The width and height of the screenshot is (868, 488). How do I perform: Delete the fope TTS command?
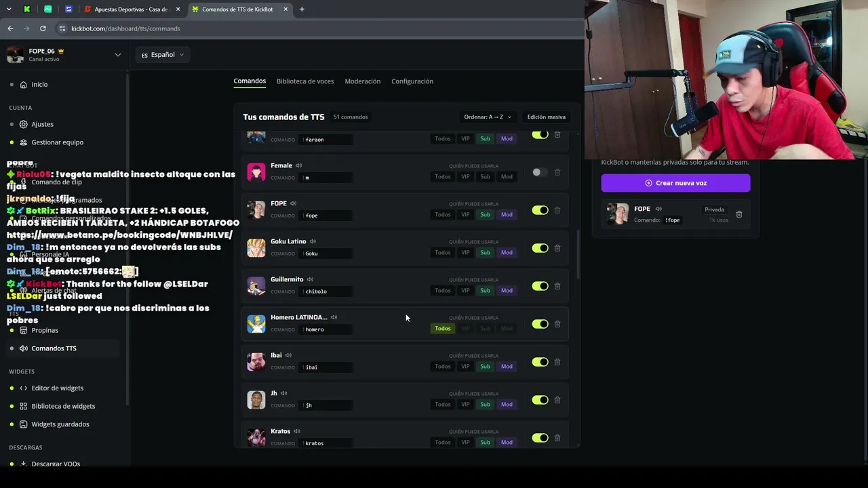point(557,210)
